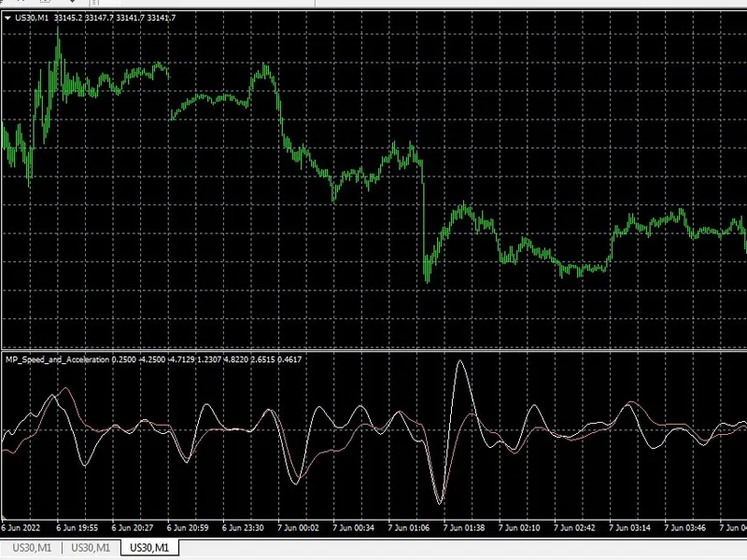Image resolution: width=747 pixels, height=560 pixels.
Task: Click the chart title text US30,M1
Action: click(32, 18)
